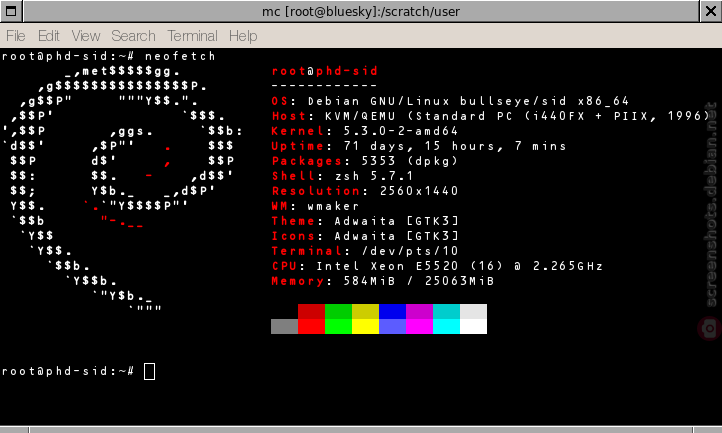Viewport: 722px width, 433px height.
Task: Open the Terminal menu
Action: coord(192,36)
